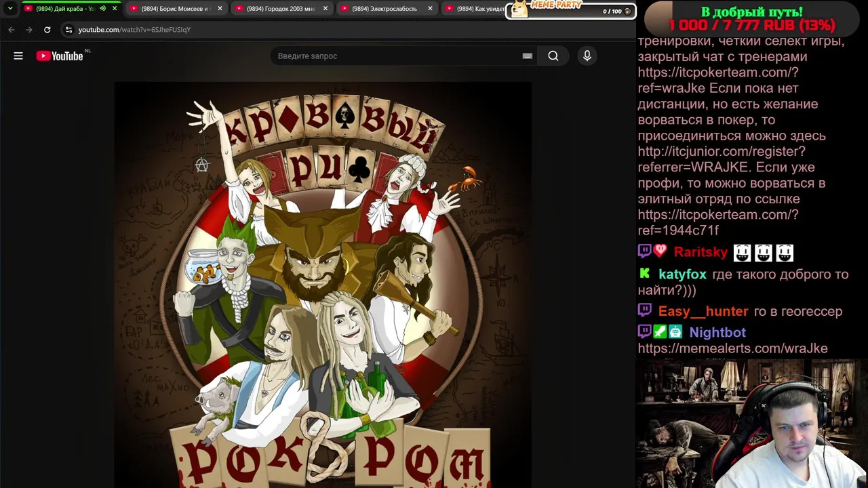The width and height of the screenshot is (868, 488).
Task: Close the 'Дай краба' tab
Action: (115, 9)
